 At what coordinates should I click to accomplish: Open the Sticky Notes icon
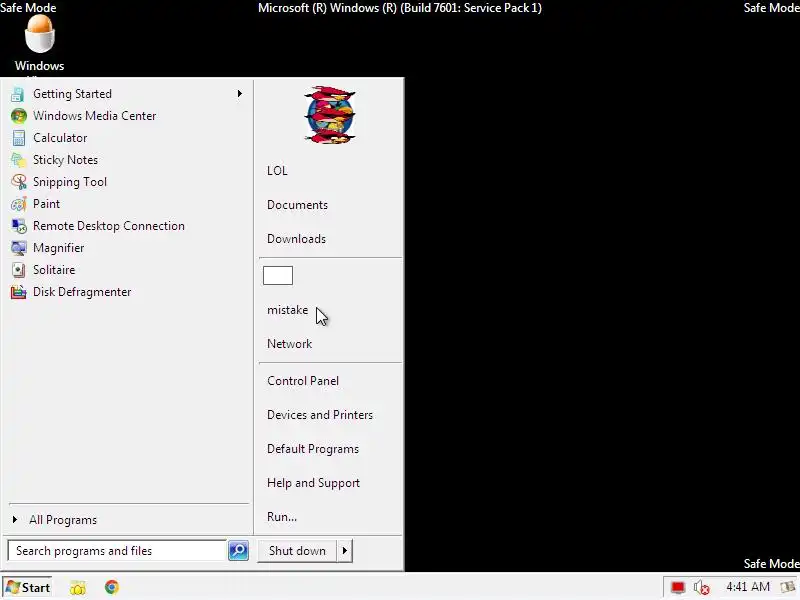pos(18,160)
